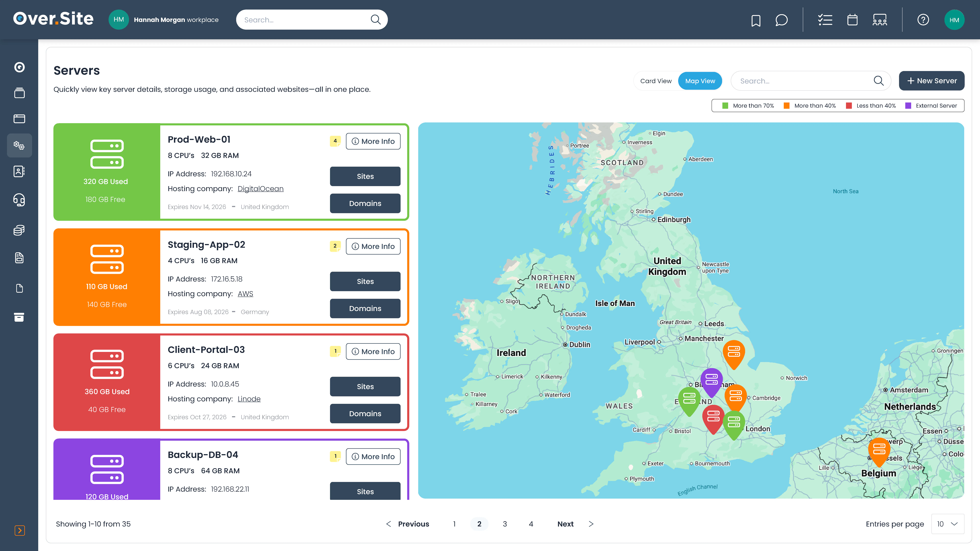Image resolution: width=980 pixels, height=551 pixels.
Task: Open More Info for Client-Portal-03
Action: pyautogui.click(x=373, y=352)
